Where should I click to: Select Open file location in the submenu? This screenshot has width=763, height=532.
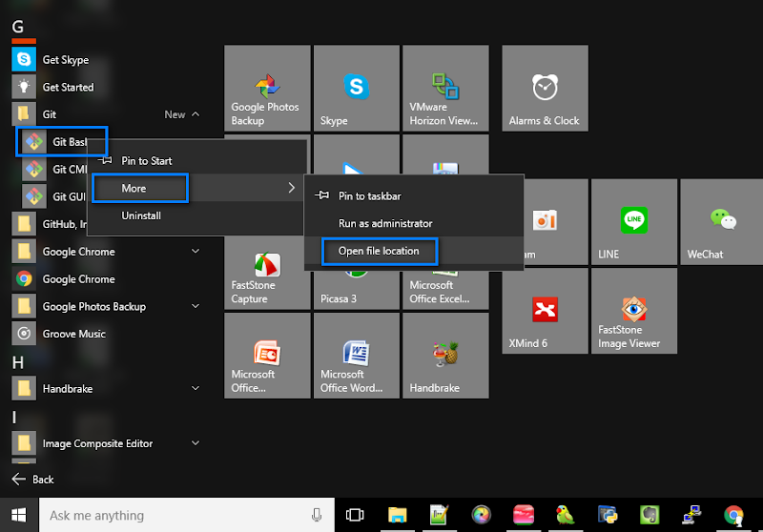(x=379, y=251)
